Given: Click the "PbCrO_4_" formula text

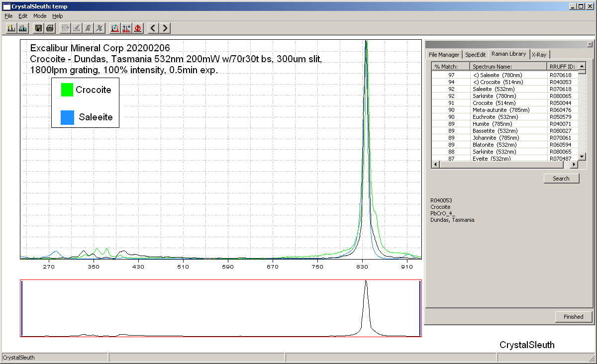Looking at the screenshot, I should click(x=443, y=213).
